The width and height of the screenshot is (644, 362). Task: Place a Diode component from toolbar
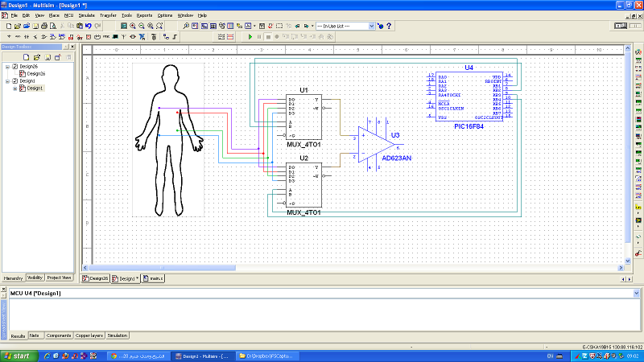pos(27,37)
